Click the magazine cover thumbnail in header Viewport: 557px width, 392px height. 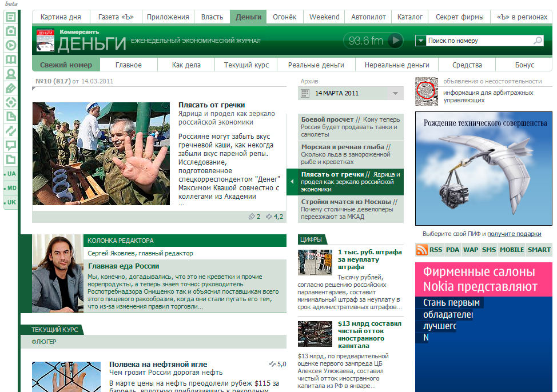click(x=45, y=41)
